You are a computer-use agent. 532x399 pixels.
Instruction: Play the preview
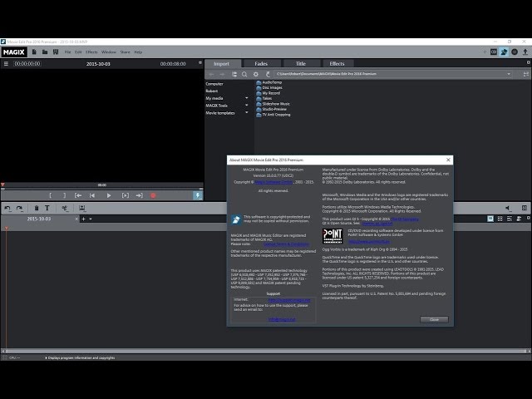[109, 195]
